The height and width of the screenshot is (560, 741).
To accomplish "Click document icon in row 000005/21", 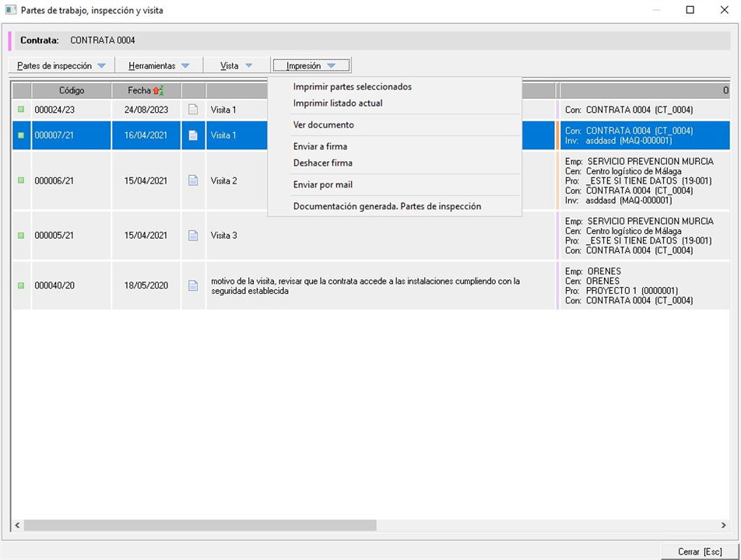I will [x=193, y=236].
